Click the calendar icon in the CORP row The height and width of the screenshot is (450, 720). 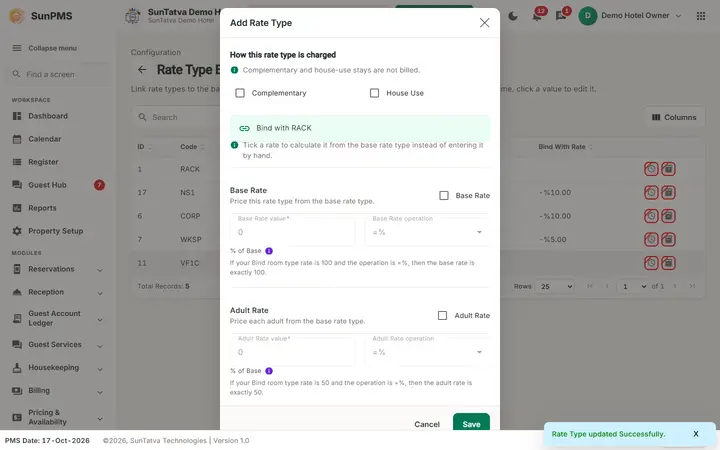(x=668, y=216)
